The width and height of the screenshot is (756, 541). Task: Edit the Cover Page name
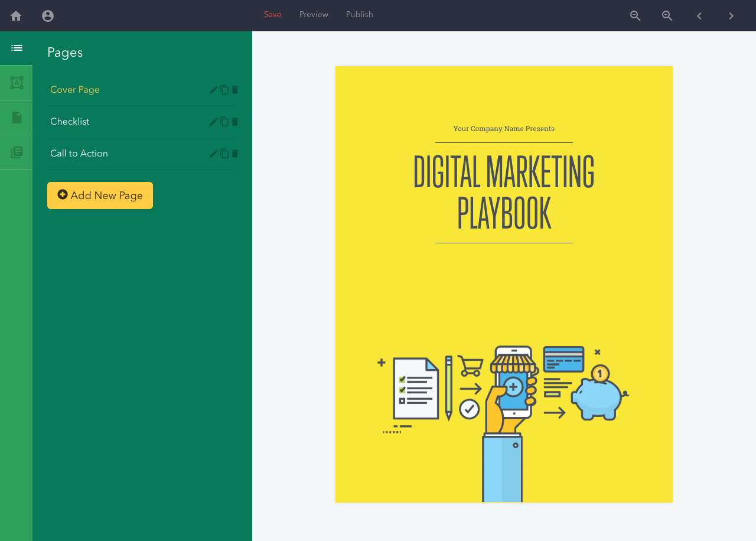click(214, 90)
